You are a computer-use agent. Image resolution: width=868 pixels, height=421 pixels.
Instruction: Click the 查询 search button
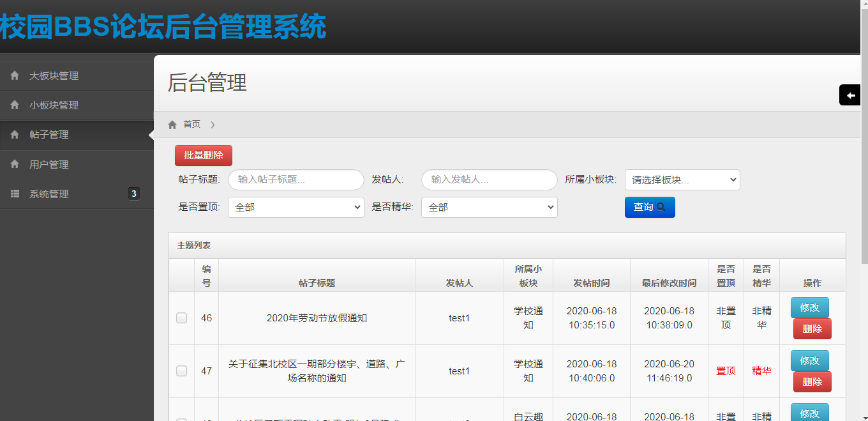pyautogui.click(x=650, y=207)
